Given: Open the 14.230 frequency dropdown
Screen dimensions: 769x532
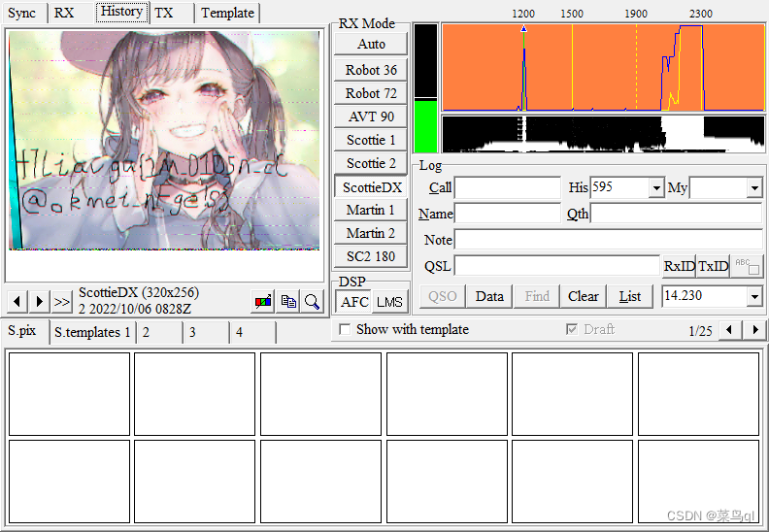Looking at the screenshot, I should click(754, 296).
